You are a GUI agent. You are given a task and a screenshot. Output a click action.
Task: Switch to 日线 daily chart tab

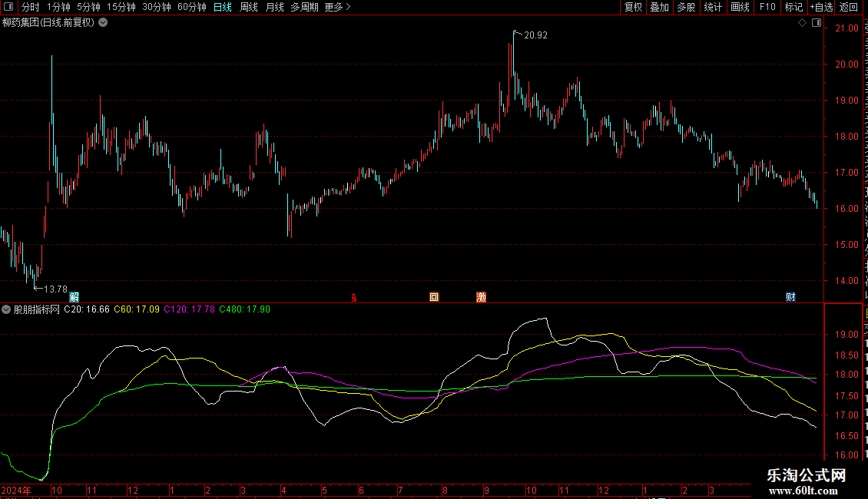[223, 7]
